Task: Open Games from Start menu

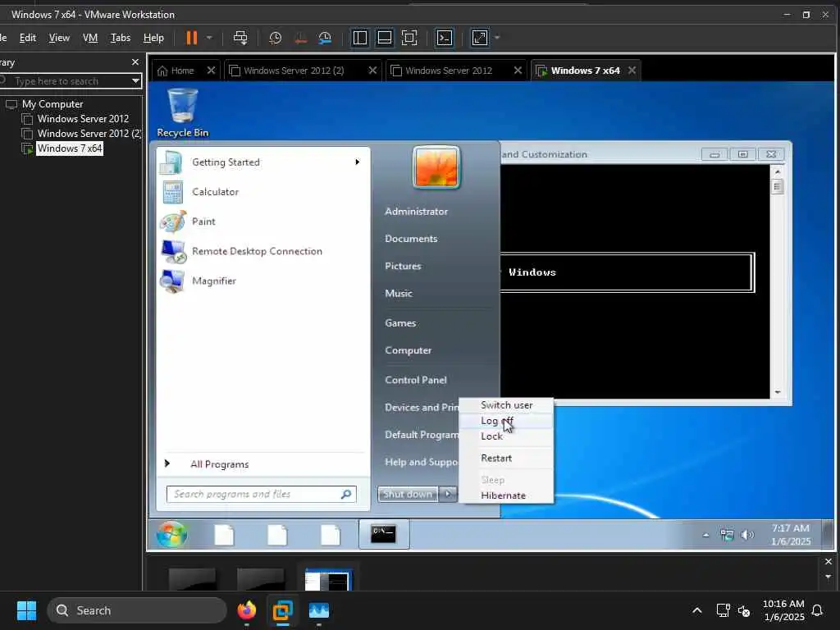Action: (400, 323)
